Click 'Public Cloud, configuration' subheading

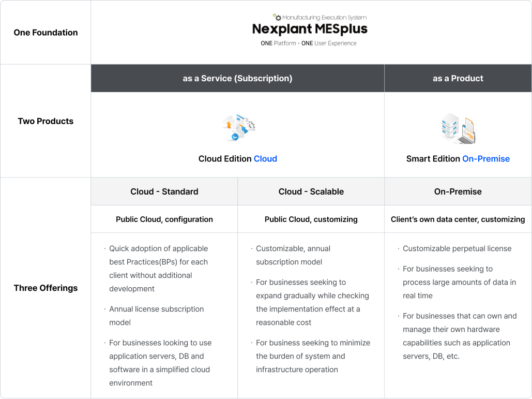click(164, 219)
